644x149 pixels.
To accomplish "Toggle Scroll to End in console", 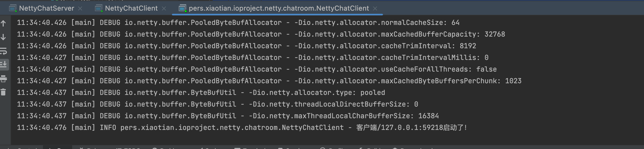I will [3, 64].
